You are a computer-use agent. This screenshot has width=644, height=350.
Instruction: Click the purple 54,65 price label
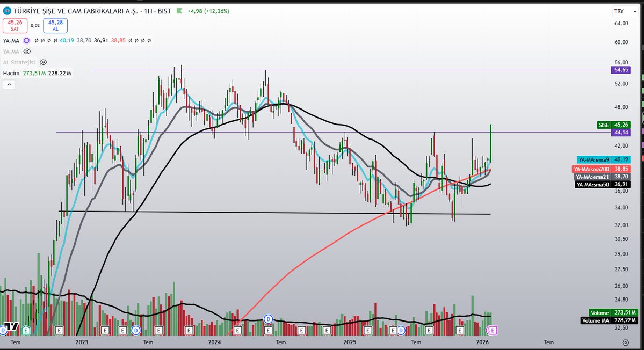tap(621, 70)
